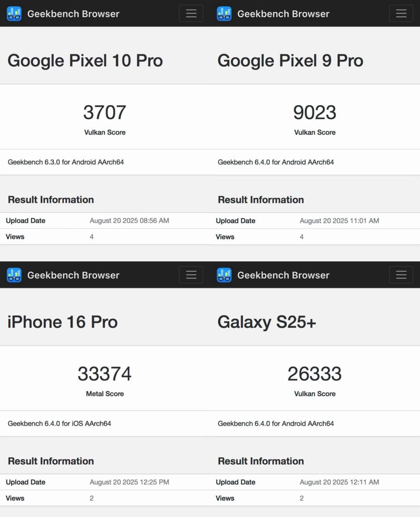Expand the navigation menu beside iPhone 16 Pro header
This screenshot has width=420, height=517.
(191, 275)
